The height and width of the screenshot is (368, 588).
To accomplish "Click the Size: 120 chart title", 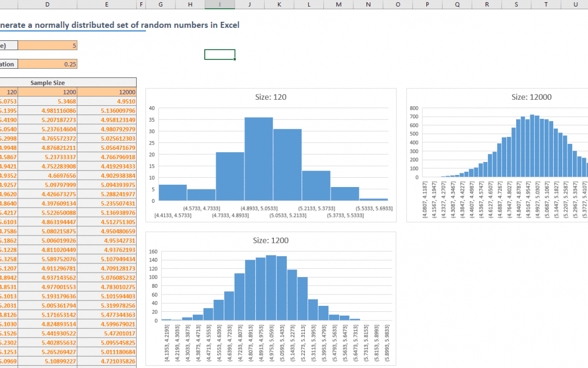I will [x=271, y=96].
